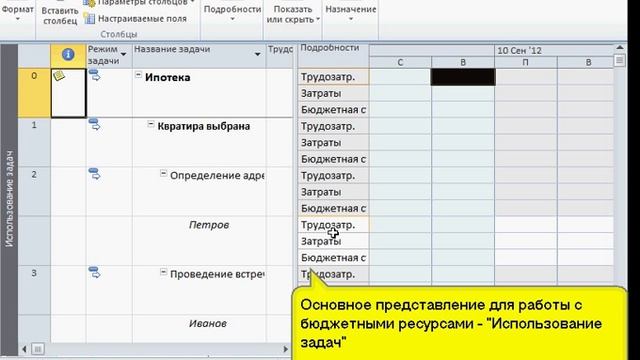The width and height of the screenshot is (640, 360).
Task: Select row header number 1
Action: 34,142
